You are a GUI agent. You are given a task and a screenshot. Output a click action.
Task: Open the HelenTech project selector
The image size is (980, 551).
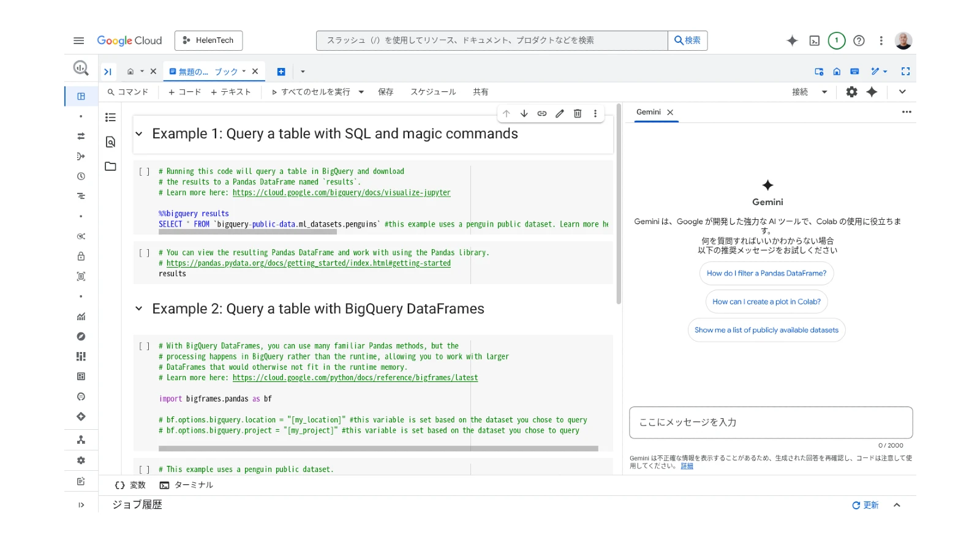click(208, 40)
